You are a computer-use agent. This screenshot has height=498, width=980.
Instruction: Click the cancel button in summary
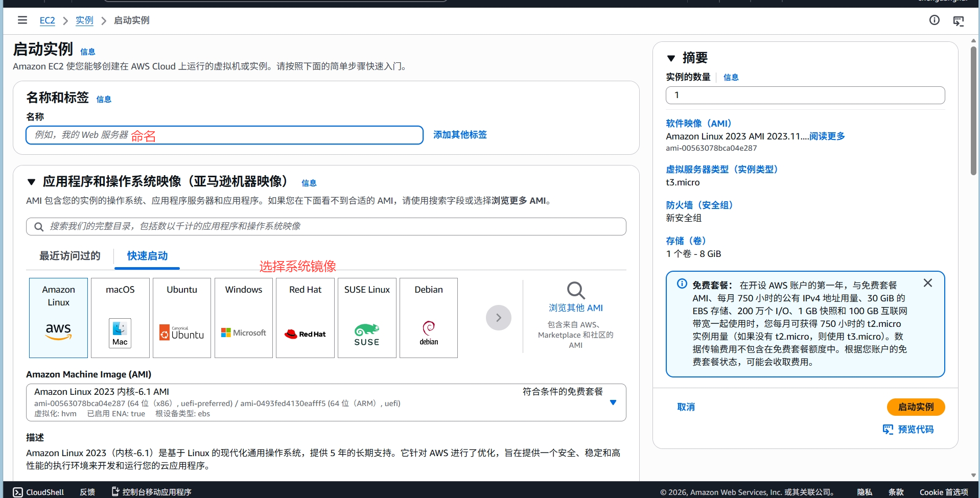686,407
